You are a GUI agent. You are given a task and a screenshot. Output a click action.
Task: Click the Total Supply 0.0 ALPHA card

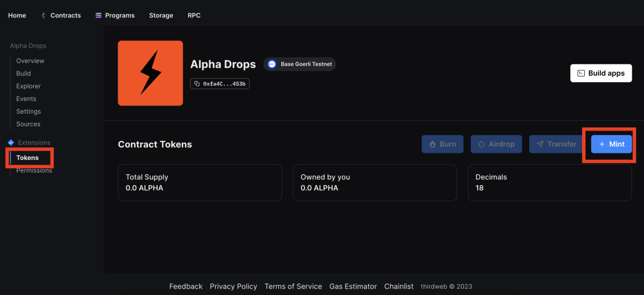[200, 183]
